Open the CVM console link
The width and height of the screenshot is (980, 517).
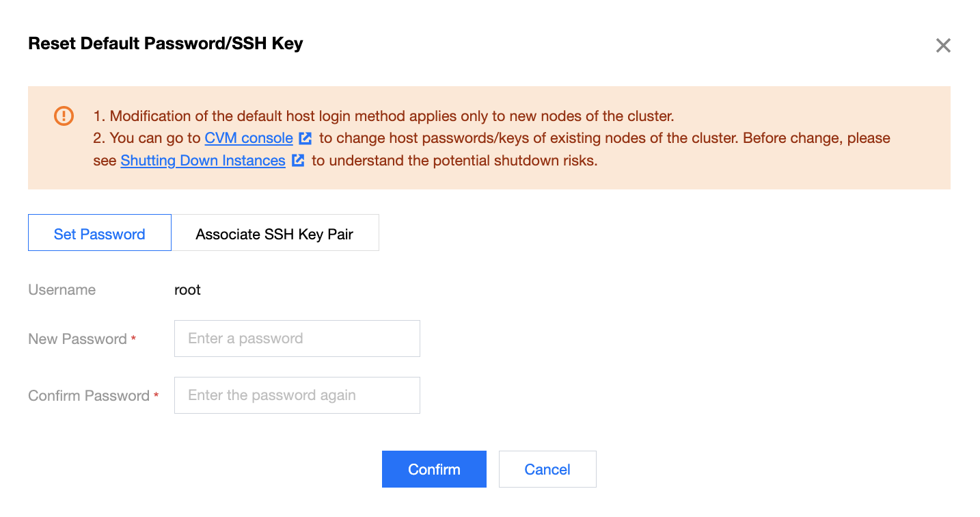[x=249, y=138]
